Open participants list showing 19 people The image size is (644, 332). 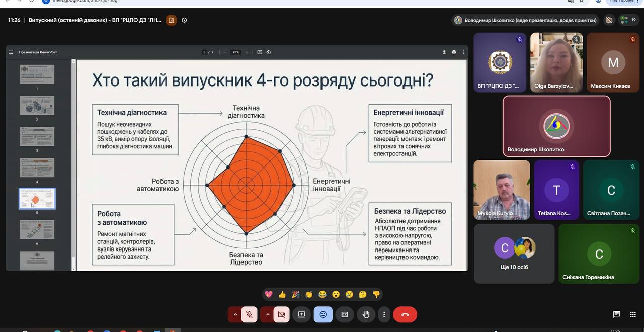[x=628, y=20]
